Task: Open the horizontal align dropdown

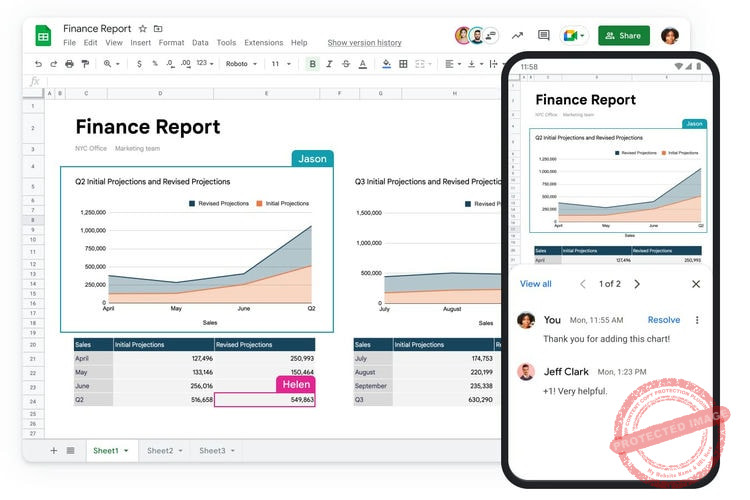Action: point(452,64)
